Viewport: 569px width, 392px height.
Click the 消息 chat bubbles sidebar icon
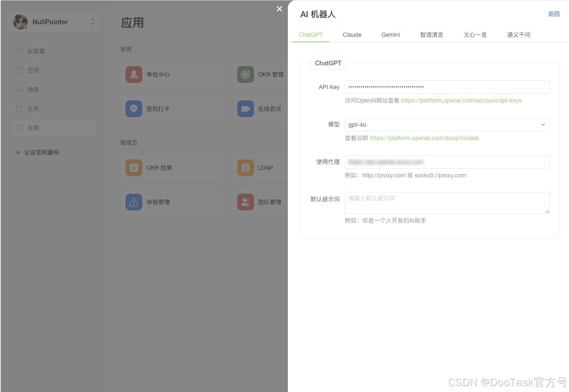[x=19, y=90]
